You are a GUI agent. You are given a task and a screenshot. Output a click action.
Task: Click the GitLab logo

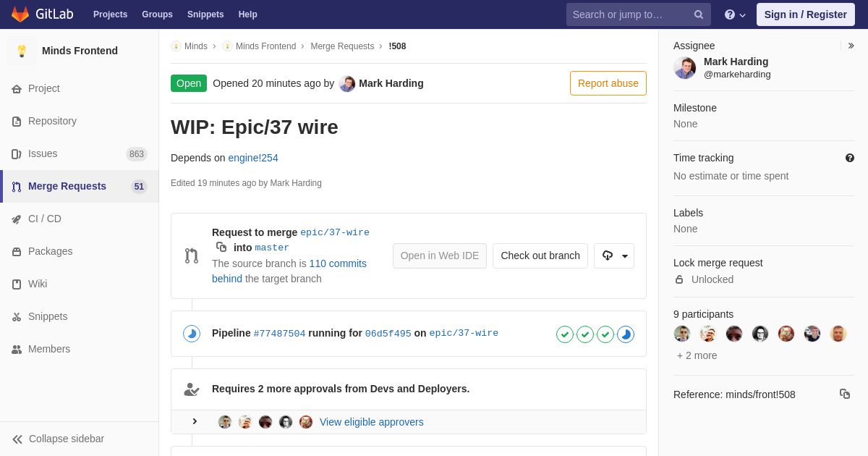click(x=42, y=14)
